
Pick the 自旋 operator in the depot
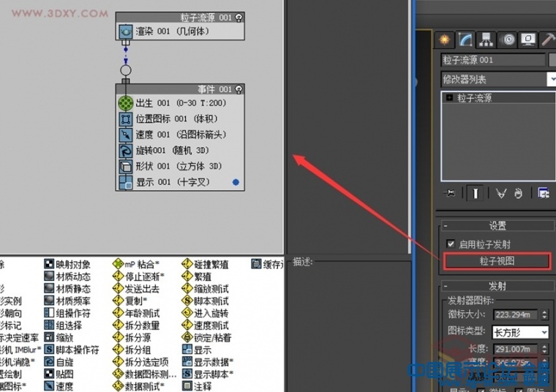click(59, 362)
